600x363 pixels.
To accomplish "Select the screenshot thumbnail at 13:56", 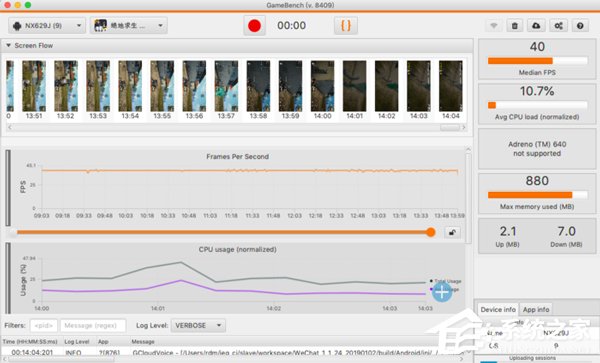I will [194, 86].
